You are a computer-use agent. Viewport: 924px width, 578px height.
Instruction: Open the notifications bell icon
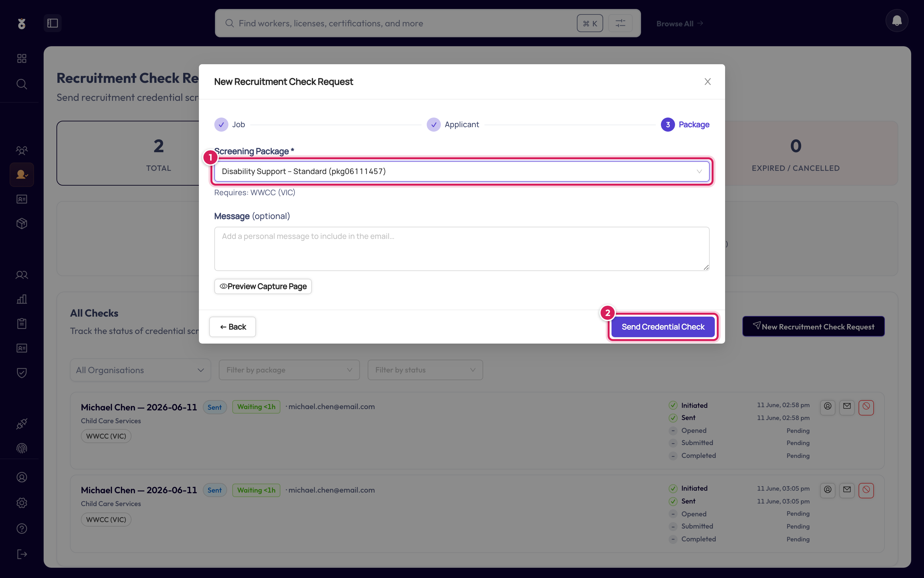point(897,21)
